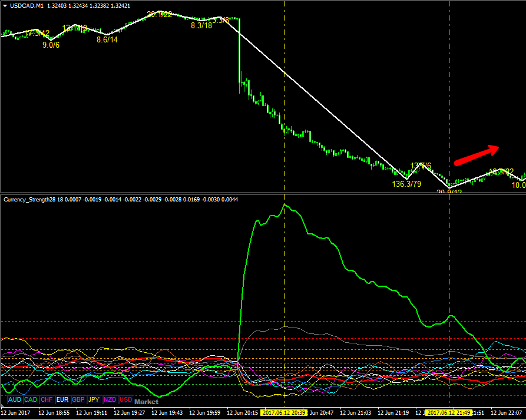The width and height of the screenshot is (526, 420).
Task: Click the 12 Jun 18:55 time axis label
Action: tap(54, 412)
